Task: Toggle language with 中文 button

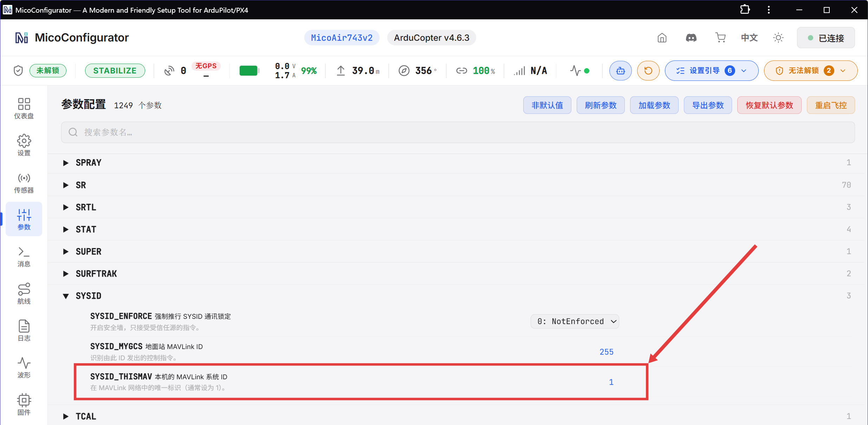Action: [x=749, y=38]
